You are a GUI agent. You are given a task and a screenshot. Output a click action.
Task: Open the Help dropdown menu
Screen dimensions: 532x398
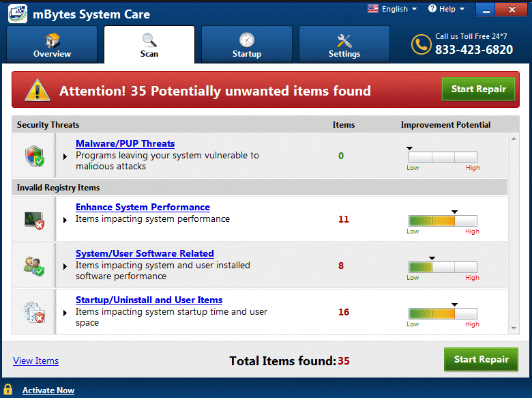[447, 9]
